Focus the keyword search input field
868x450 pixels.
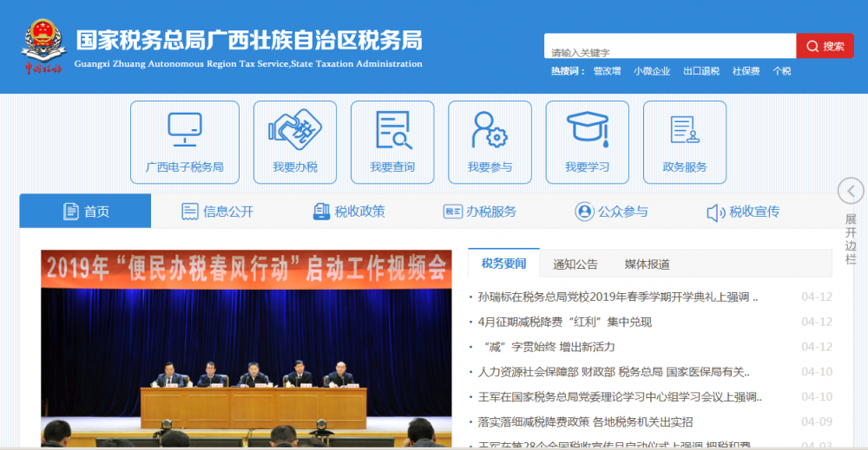point(669,50)
